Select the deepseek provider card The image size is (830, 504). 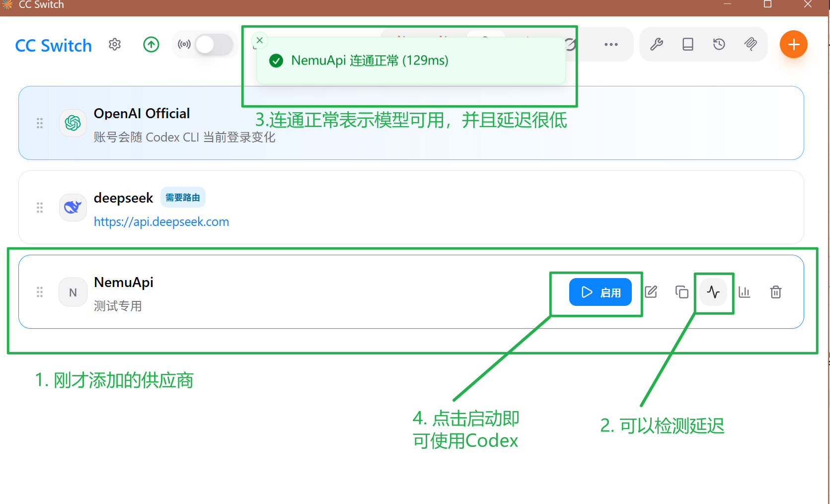(x=411, y=208)
